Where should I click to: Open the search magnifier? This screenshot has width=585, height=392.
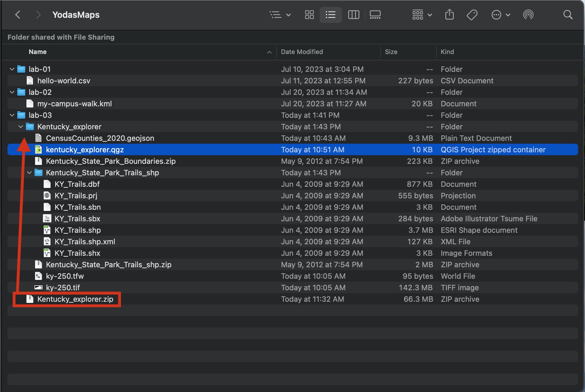point(568,15)
